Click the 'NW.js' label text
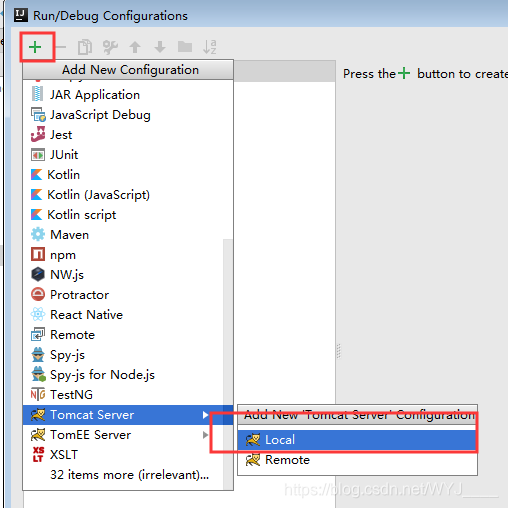Viewport: 508px width, 508px height. (x=67, y=275)
